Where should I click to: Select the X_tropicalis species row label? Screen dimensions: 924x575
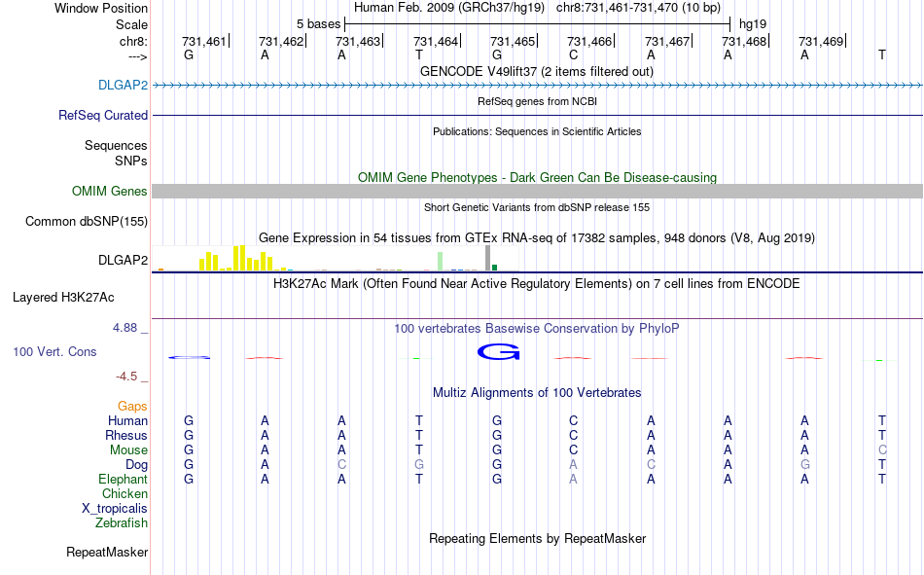tap(115, 509)
